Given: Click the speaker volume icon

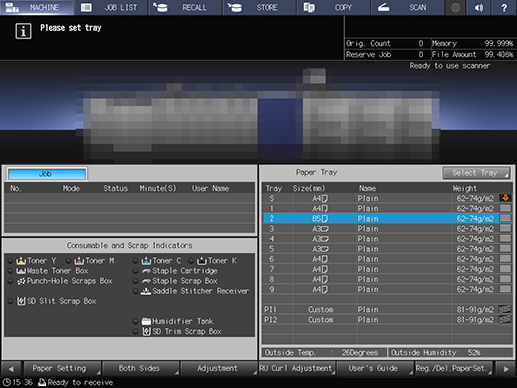Looking at the screenshot, I should tap(479, 7).
